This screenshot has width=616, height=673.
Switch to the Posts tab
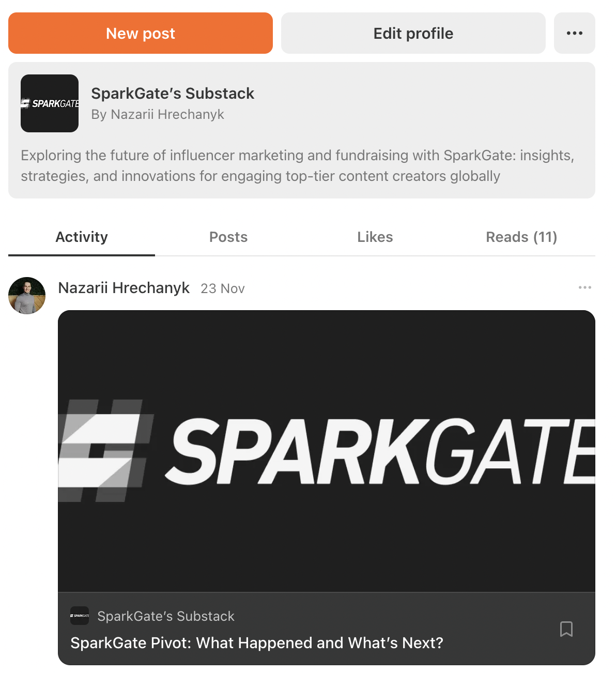tap(228, 237)
